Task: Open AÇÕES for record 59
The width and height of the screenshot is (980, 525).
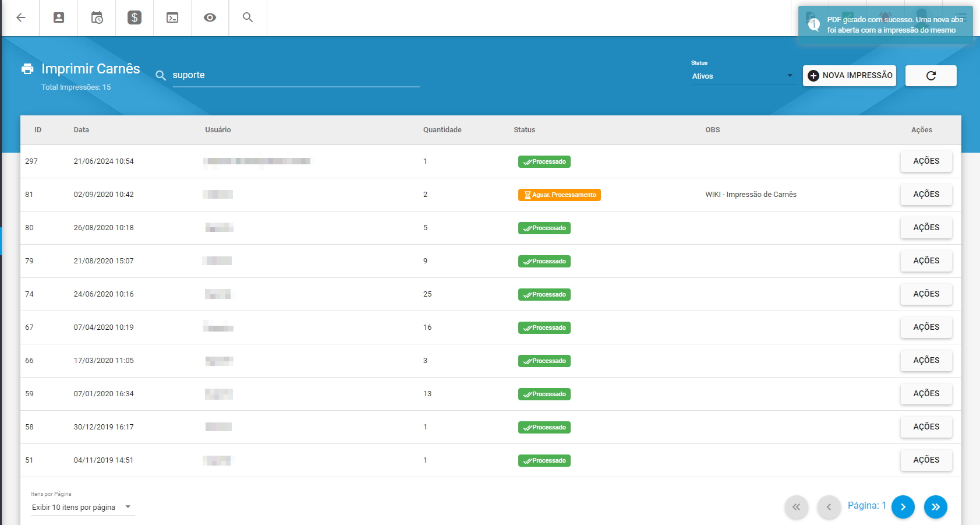Action: pos(926,394)
